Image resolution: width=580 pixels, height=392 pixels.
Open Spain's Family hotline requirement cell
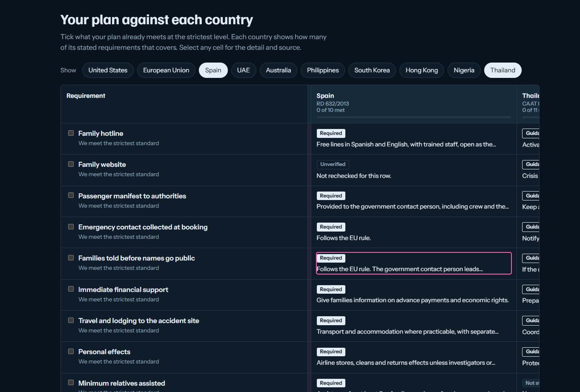414,139
